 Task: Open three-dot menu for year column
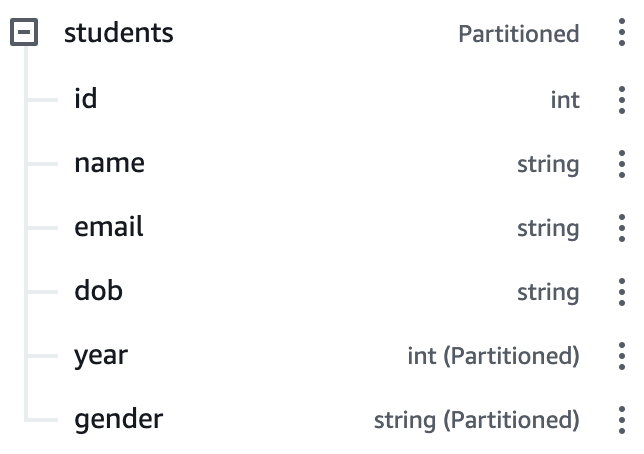pos(622,356)
